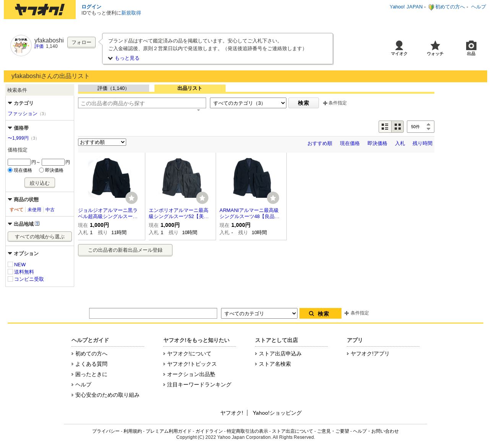Open Yahoo!ショッピング footer link
Screen dimensions: 491x448
pos(277,413)
